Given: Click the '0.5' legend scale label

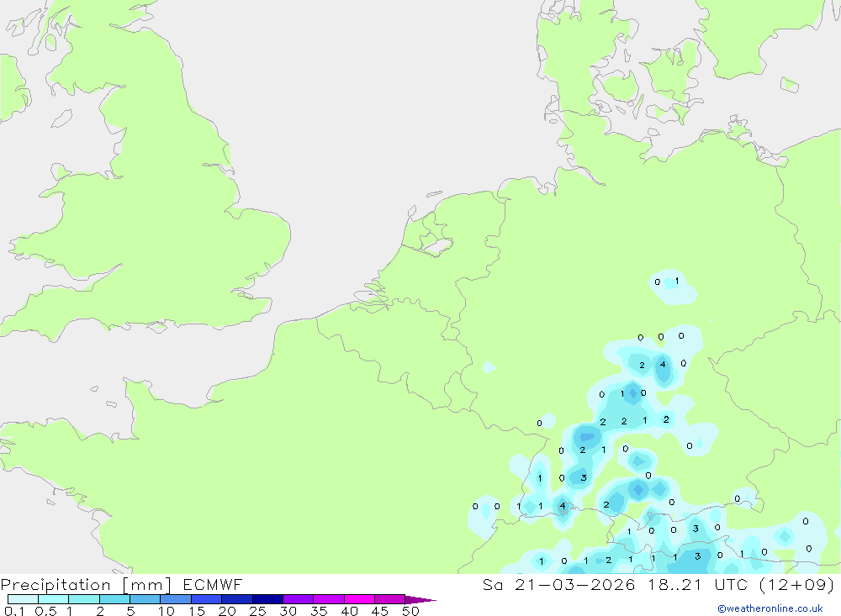Looking at the screenshot, I should 45,611.
